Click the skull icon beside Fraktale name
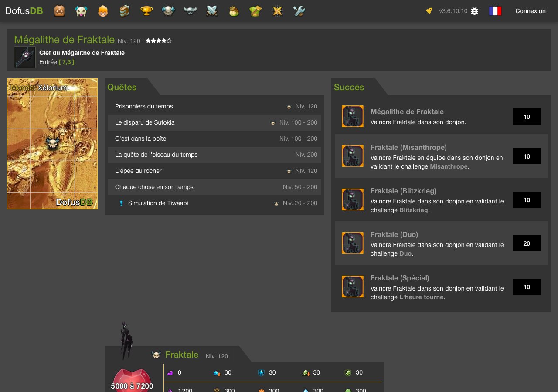This screenshot has width=558, height=392. [x=156, y=355]
